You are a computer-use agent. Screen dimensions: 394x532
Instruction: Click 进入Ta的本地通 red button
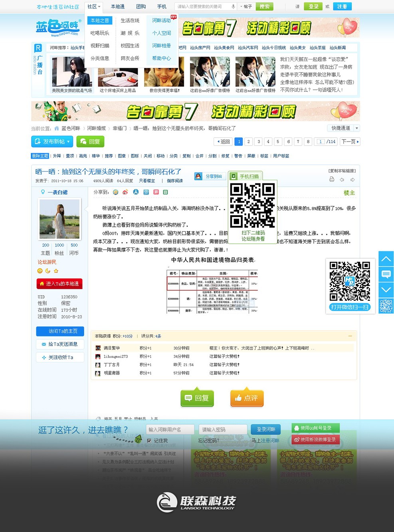click(59, 284)
